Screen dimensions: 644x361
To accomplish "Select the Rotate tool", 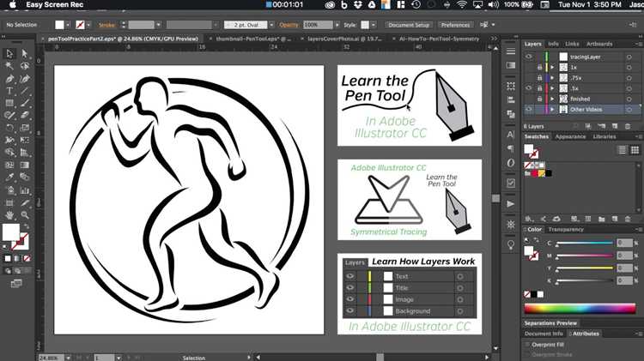I will click(x=9, y=128).
